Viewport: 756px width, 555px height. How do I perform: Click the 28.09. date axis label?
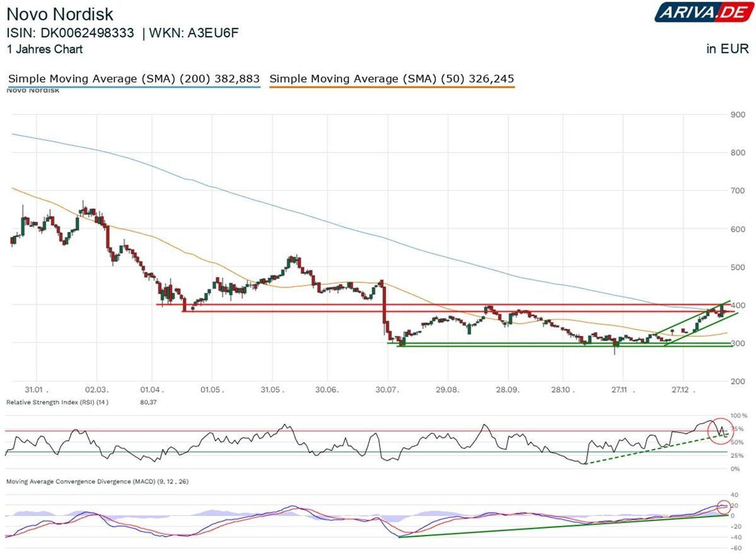(507, 390)
